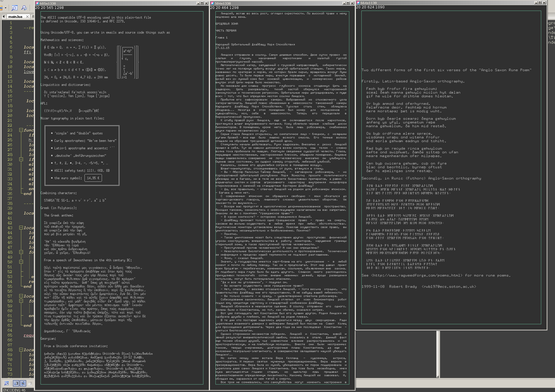This screenshot has width=555, height=392.
Task: Switch to the main.lua tab
Action: (x=15, y=17)
